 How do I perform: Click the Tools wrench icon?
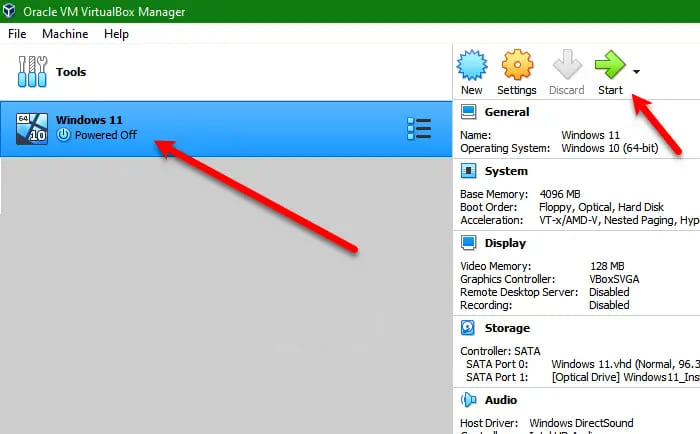33,72
